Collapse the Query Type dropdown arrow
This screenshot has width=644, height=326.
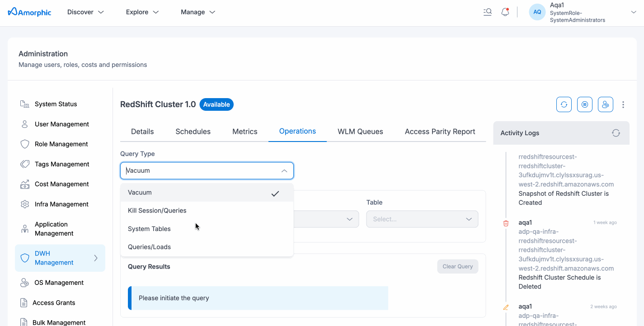click(x=284, y=171)
